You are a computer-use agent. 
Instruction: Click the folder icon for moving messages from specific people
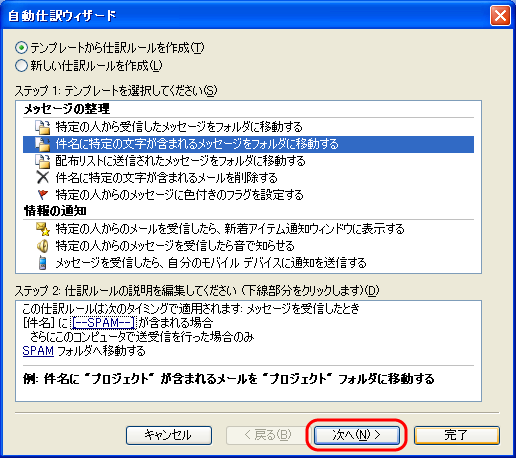tap(42, 127)
